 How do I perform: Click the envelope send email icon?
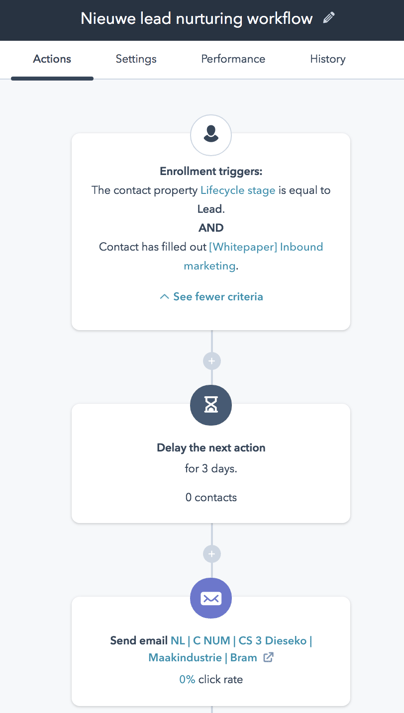[x=211, y=598]
